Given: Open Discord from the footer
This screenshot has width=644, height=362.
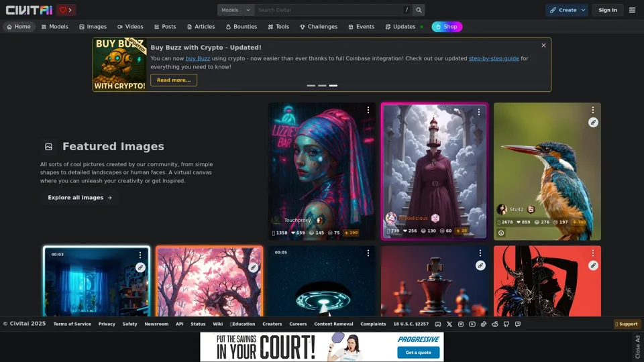Looking at the screenshot, I should (438, 324).
